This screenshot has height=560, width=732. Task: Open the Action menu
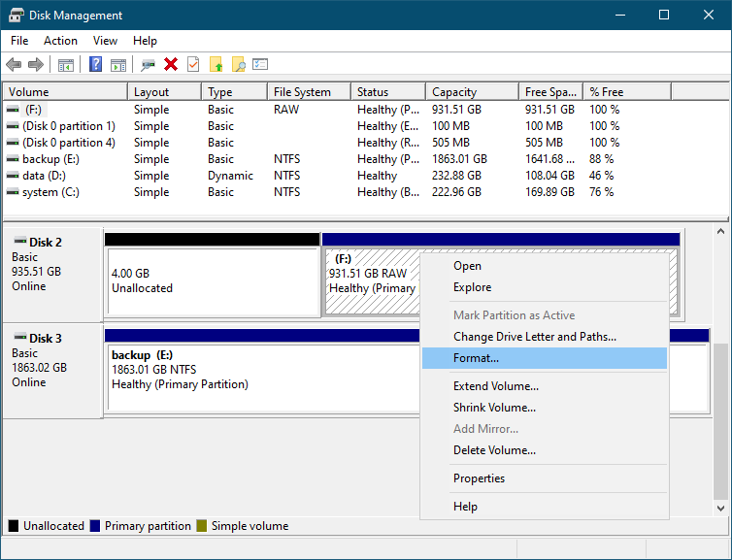(x=61, y=41)
